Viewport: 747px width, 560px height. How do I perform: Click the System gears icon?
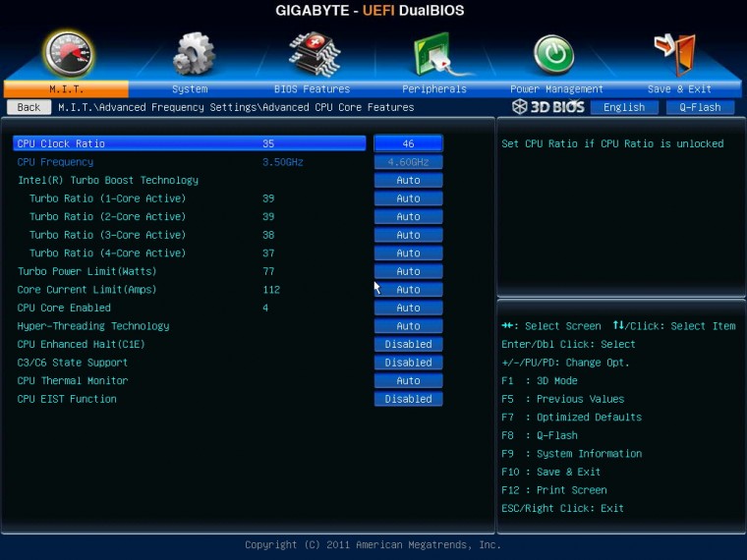click(x=194, y=54)
